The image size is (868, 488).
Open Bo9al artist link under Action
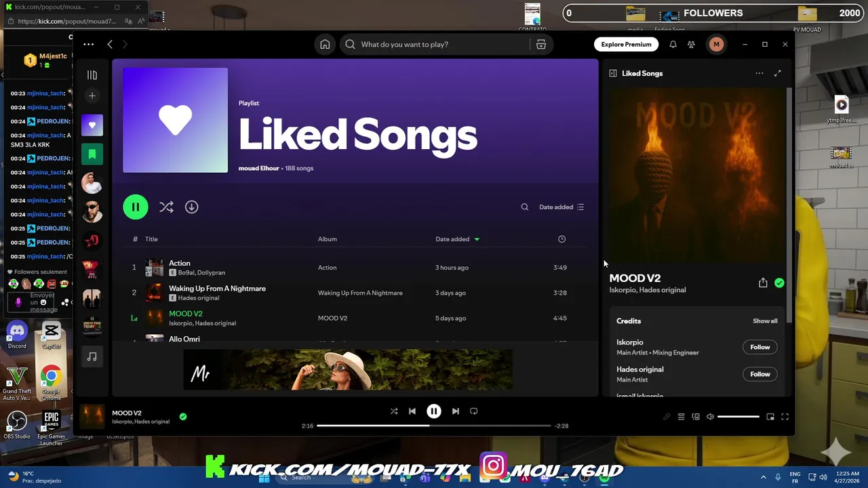click(187, 272)
